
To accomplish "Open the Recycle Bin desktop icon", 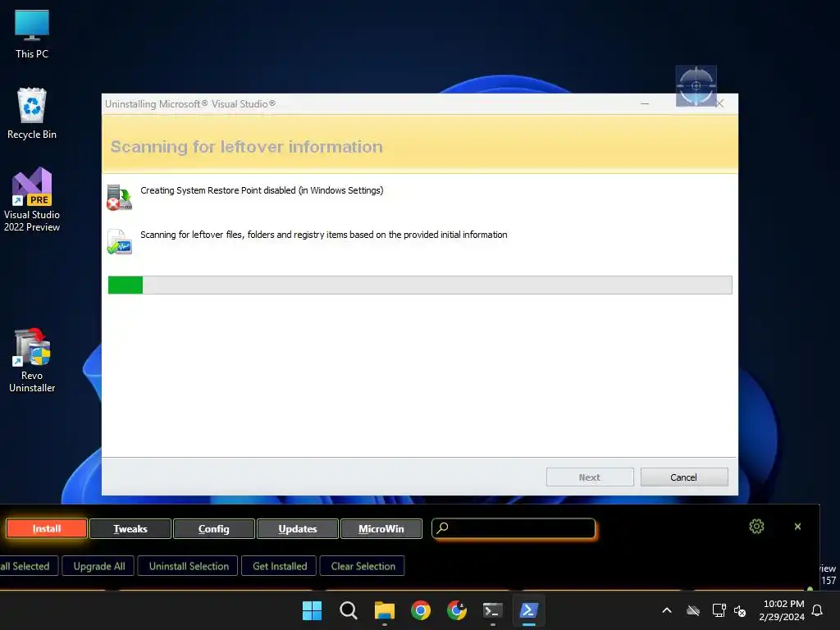I will tap(32, 113).
